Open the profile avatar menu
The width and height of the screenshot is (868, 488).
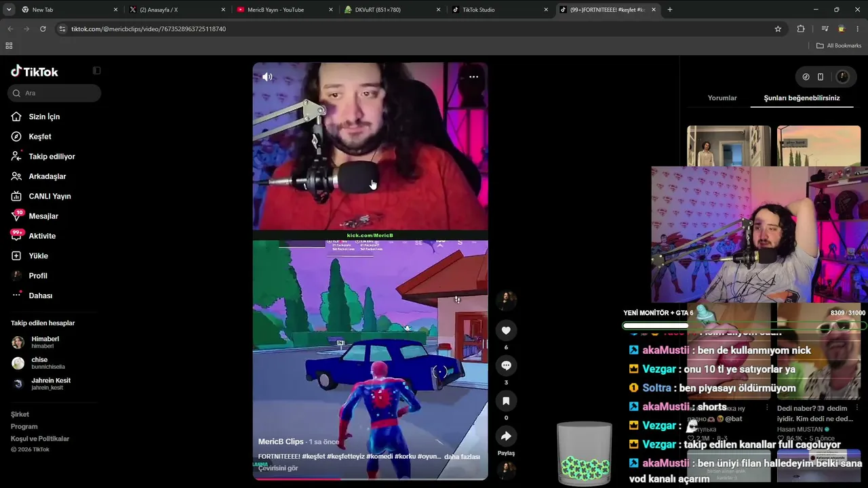(x=843, y=77)
